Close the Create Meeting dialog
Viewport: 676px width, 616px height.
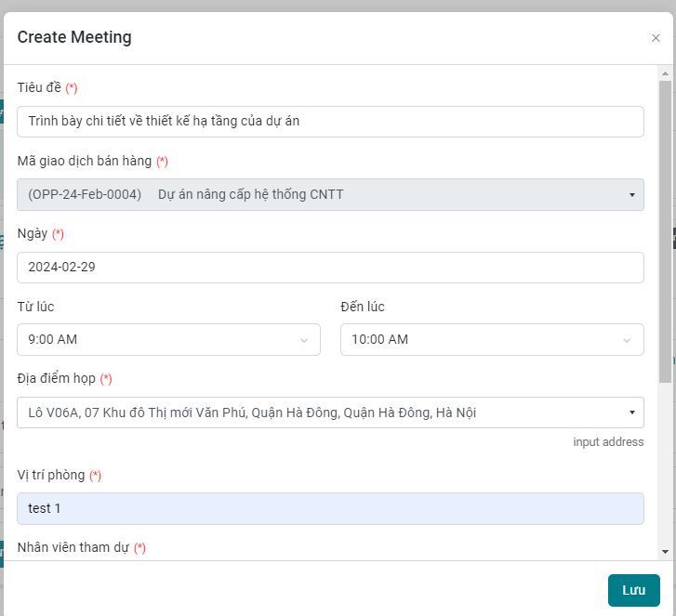point(656,38)
